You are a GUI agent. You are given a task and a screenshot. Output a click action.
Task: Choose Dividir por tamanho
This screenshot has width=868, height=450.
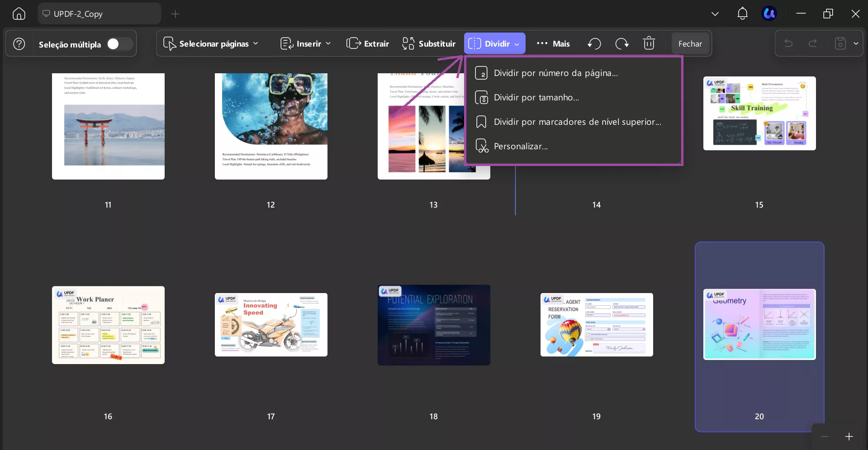574,98
